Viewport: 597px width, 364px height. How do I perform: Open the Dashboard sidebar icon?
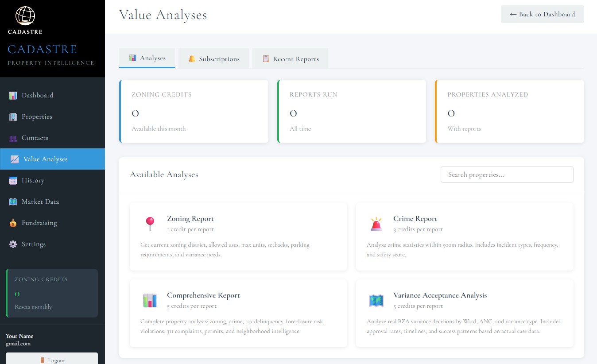[13, 95]
